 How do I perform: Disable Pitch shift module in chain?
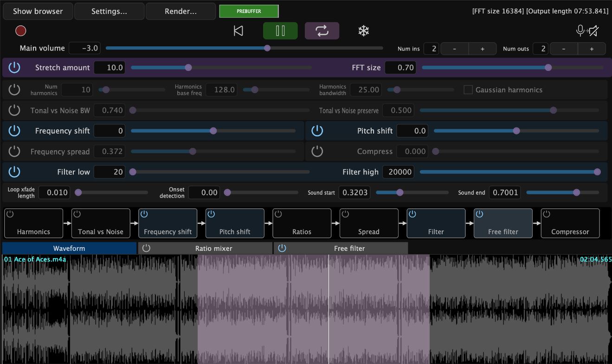pyautogui.click(x=211, y=214)
